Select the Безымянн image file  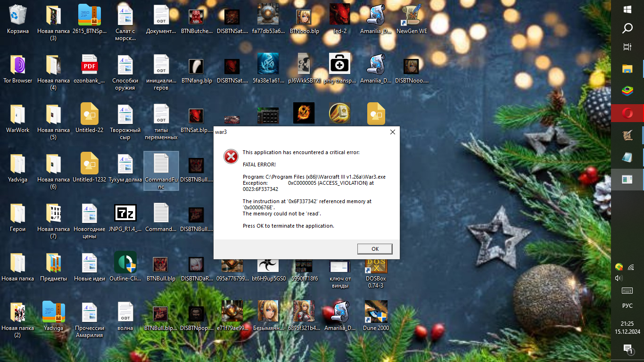coord(268,316)
